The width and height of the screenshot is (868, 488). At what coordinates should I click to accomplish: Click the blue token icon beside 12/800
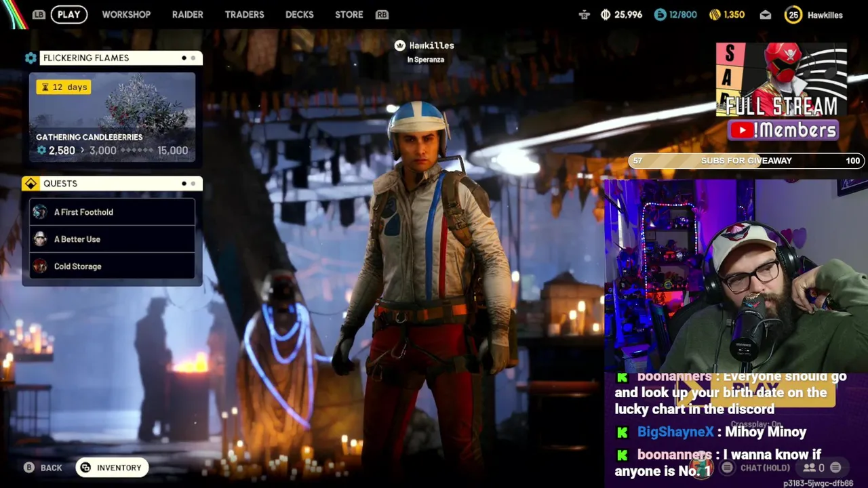[x=660, y=14]
